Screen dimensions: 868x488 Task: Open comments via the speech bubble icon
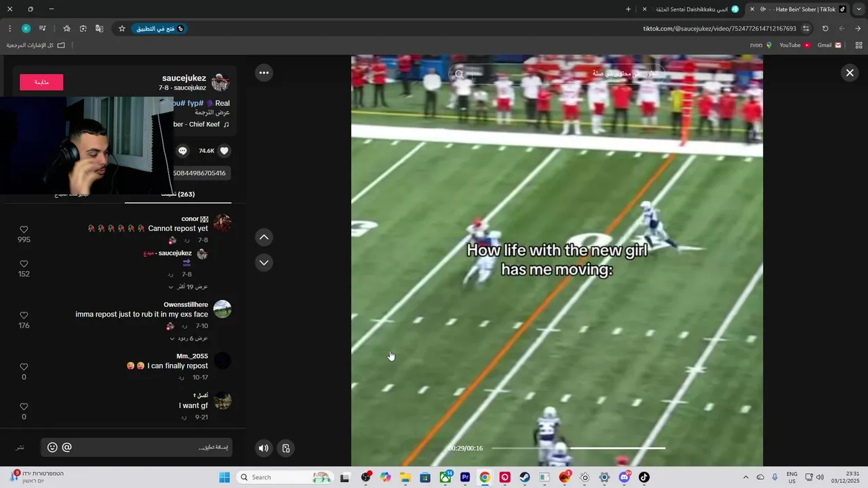[182, 150]
